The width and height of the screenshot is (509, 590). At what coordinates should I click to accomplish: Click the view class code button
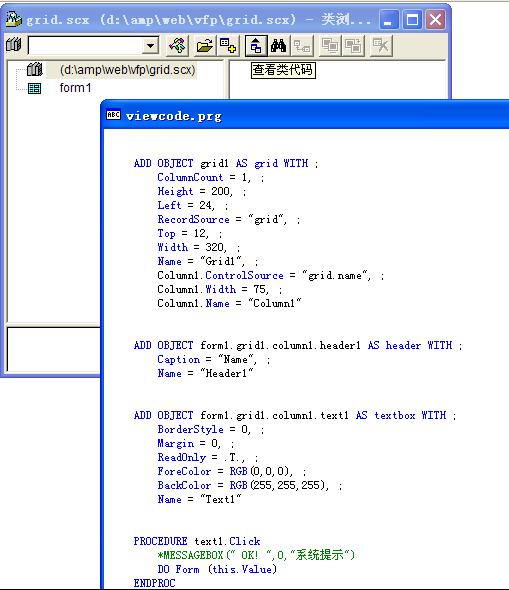point(256,46)
